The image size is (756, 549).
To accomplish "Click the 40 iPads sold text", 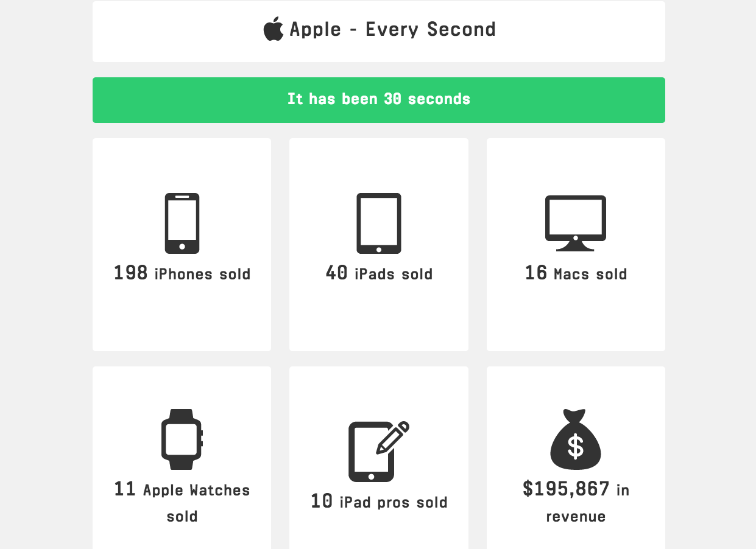I will click(x=379, y=273).
